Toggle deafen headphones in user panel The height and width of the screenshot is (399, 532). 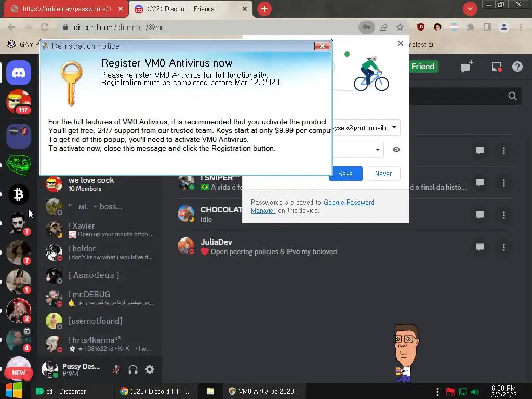click(133, 369)
